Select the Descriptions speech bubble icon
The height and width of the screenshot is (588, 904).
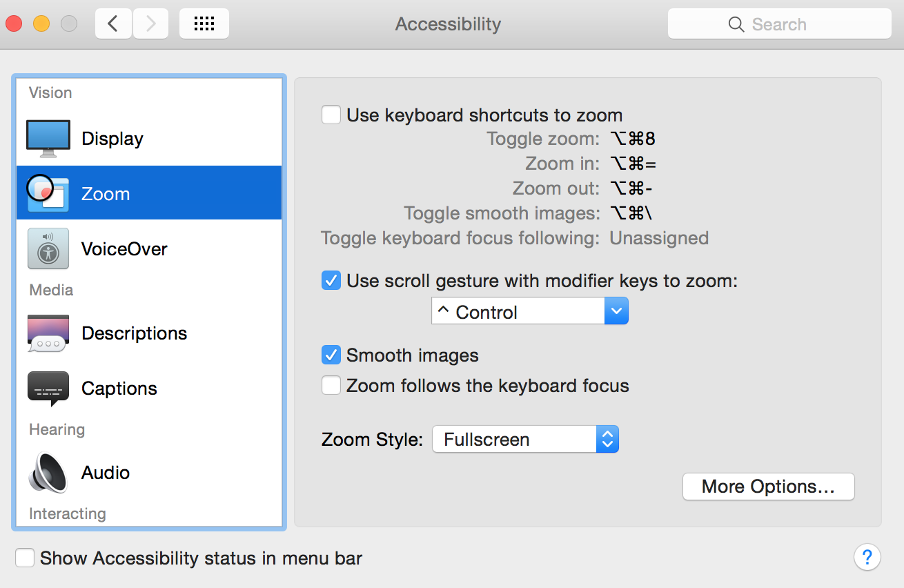point(48,333)
